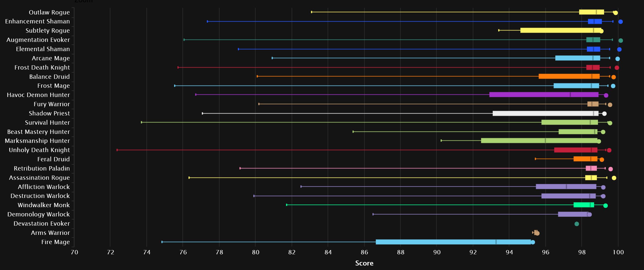
Task: Click the Marksmanship Hunter green box
Action: 539,141
